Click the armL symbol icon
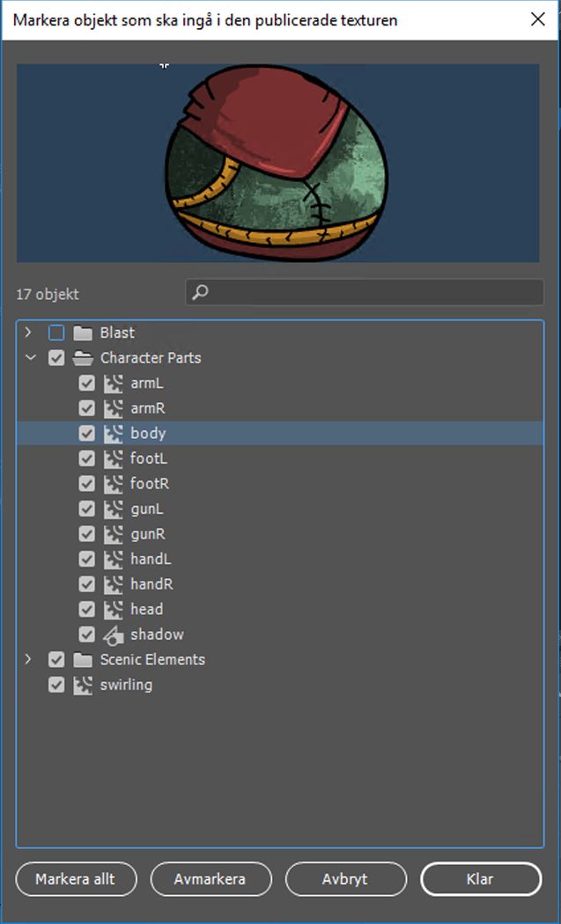The height and width of the screenshot is (924, 561). (114, 383)
